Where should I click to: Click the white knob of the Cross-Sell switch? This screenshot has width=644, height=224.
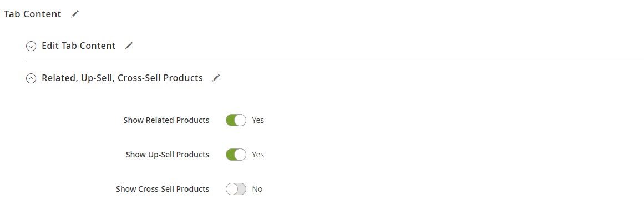click(231, 189)
